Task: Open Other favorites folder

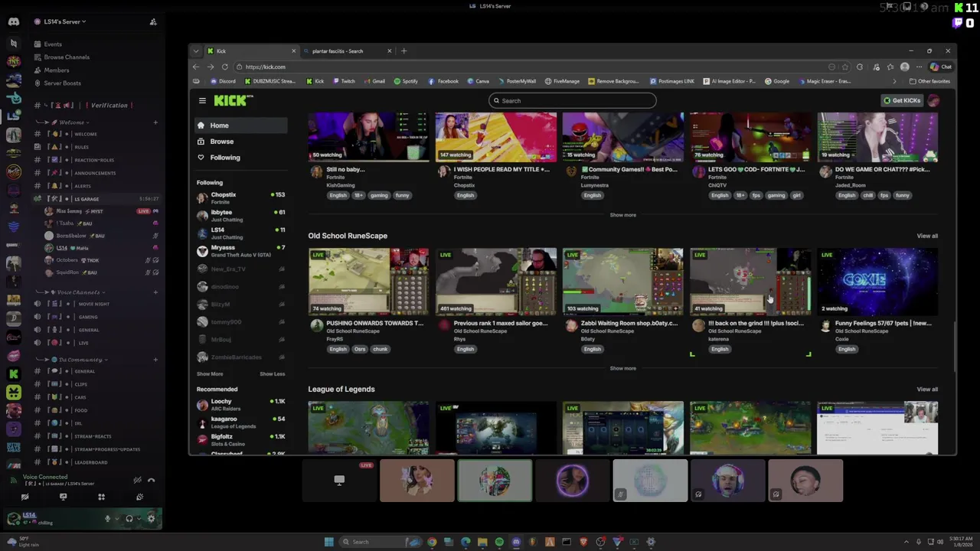Action: pyautogui.click(x=929, y=81)
